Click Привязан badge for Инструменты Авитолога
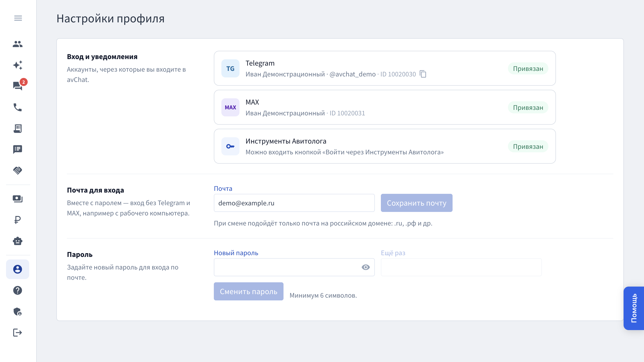644x362 pixels. [x=528, y=147]
